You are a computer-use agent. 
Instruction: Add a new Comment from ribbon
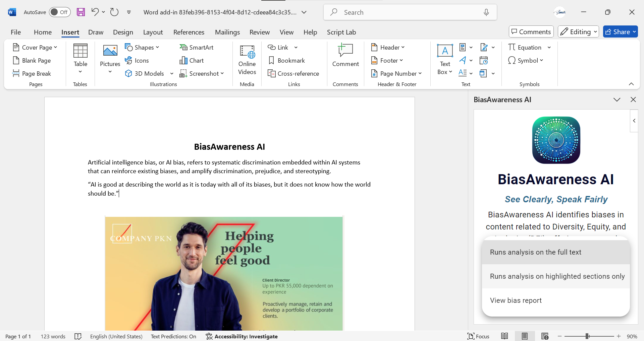pos(345,55)
